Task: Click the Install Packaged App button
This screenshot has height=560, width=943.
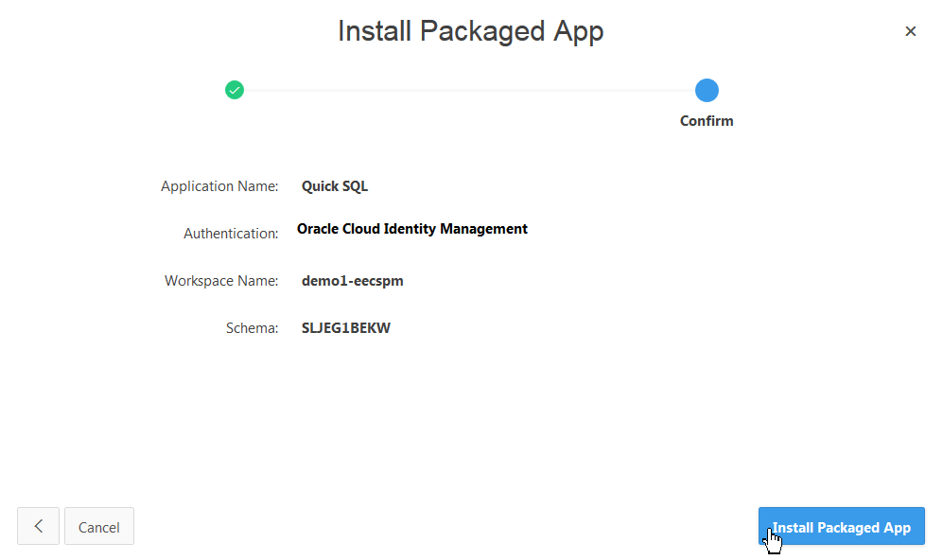Action: (x=841, y=527)
